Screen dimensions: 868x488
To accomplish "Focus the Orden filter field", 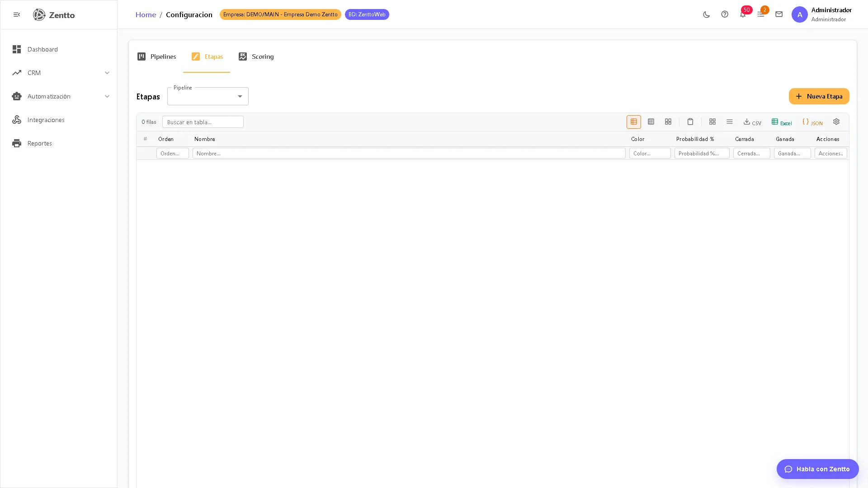I will [173, 154].
